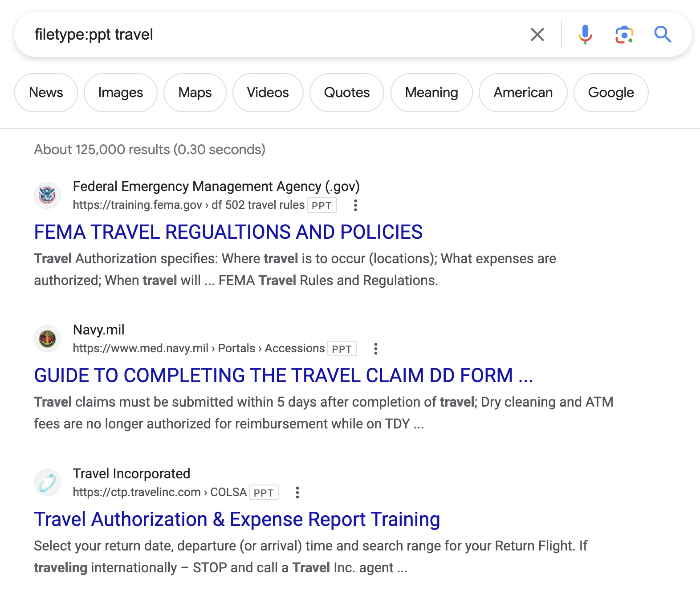Viewport: 700px width, 595px height.
Task: Activate voice search with the microphone icon
Action: click(585, 34)
